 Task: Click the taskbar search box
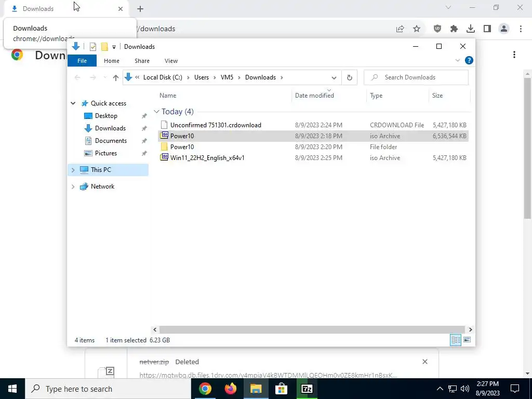(x=108, y=389)
